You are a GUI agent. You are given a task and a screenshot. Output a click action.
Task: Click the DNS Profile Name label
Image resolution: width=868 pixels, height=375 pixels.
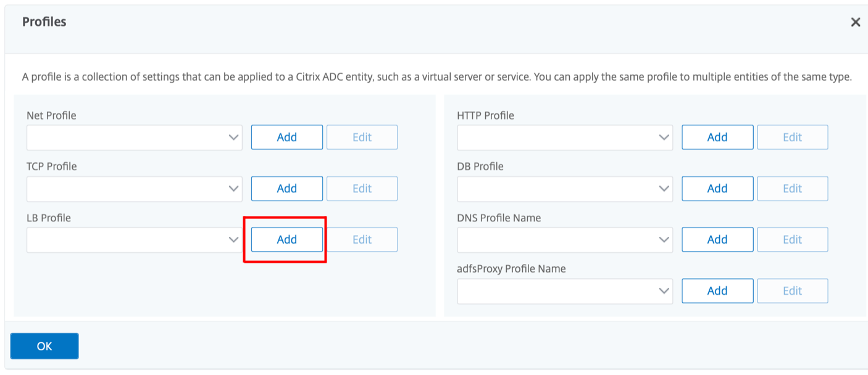(499, 218)
